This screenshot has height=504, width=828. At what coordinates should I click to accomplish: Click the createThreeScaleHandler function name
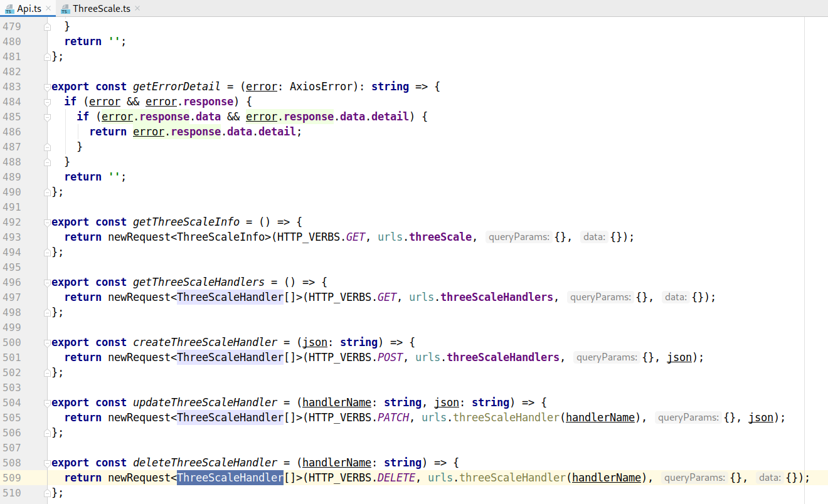[x=205, y=342]
